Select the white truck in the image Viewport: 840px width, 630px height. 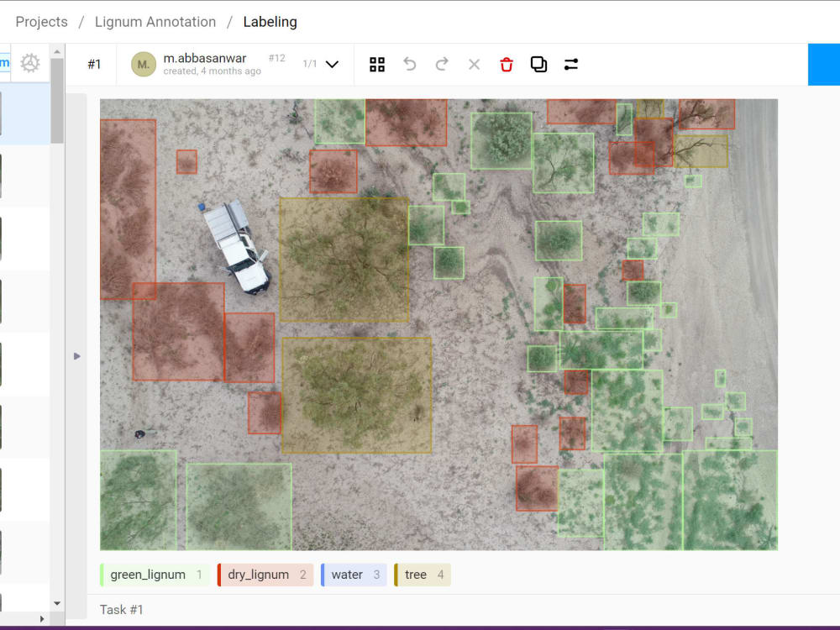[236, 246]
